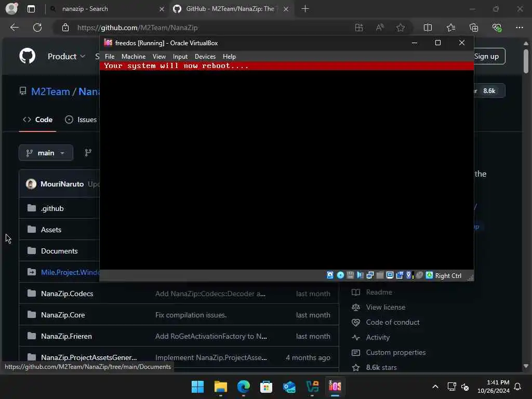Click the optical disc icon in VirtualBox status bar
The width and height of the screenshot is (532, 399).
(340, 275)
